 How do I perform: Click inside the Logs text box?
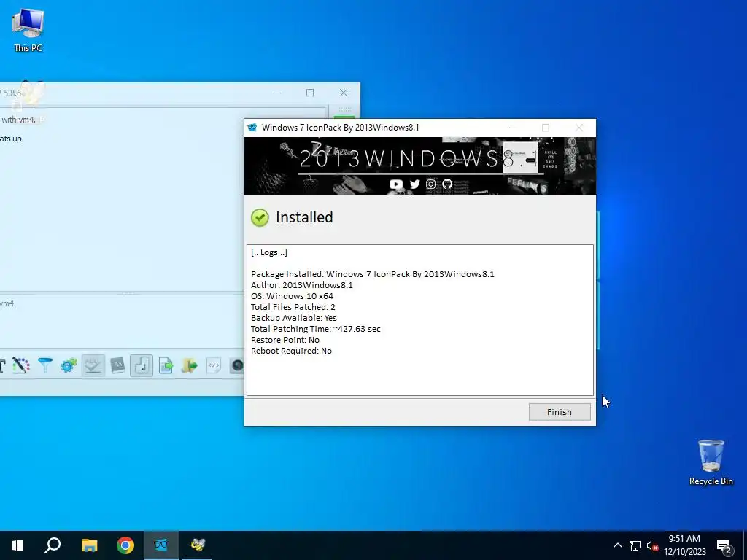419,320
